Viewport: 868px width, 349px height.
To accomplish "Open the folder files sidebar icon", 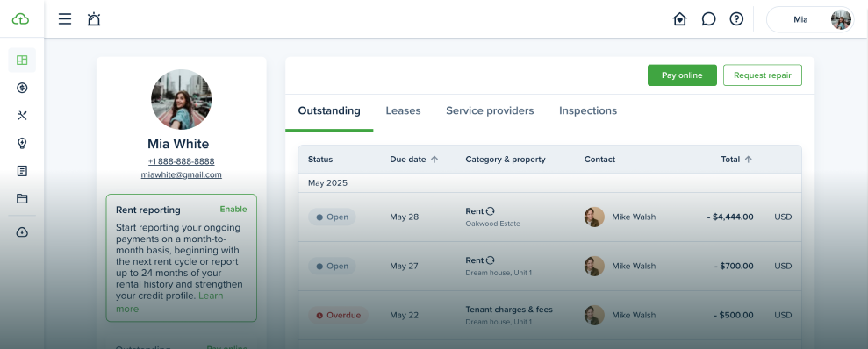I will (22, 198).
